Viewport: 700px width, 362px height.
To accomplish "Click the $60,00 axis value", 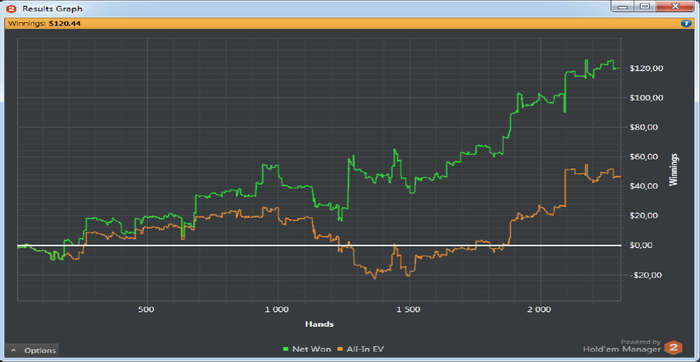I will click(x=644, y=157).
